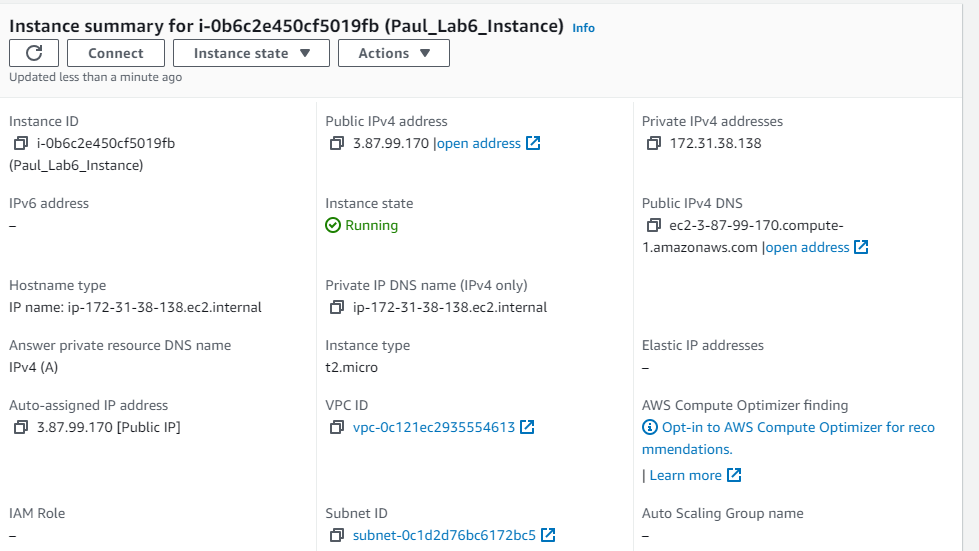Copy the Private IP DNS name
The width and height of the screenshot is (979, 551).
coord(337,307)
